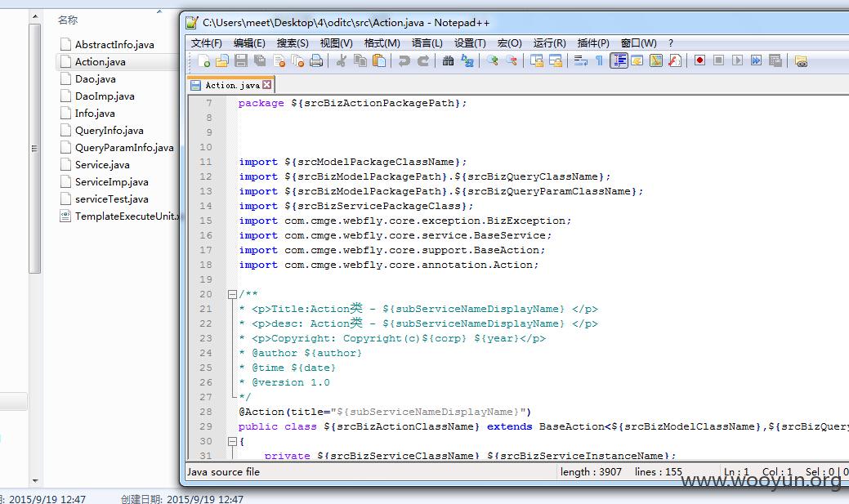The image size is (849, 504).
Task: Click the Open file folder icon
Action: coord(222,60)
